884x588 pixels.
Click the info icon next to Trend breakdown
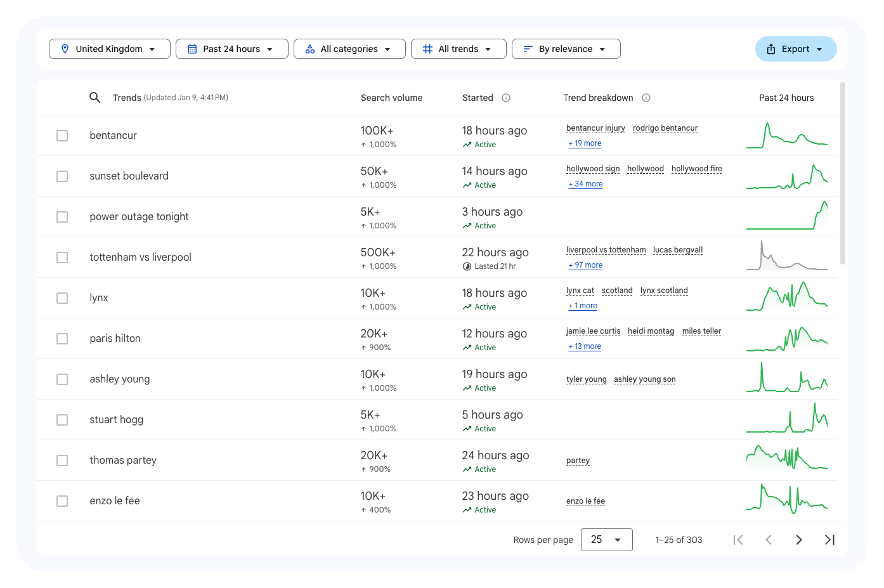[x=646, y=98]
